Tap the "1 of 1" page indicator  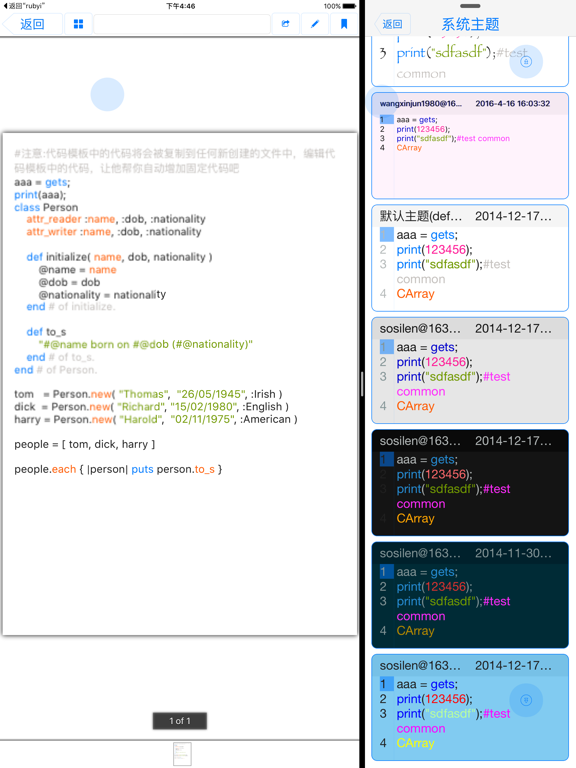[x=180, y=721]
